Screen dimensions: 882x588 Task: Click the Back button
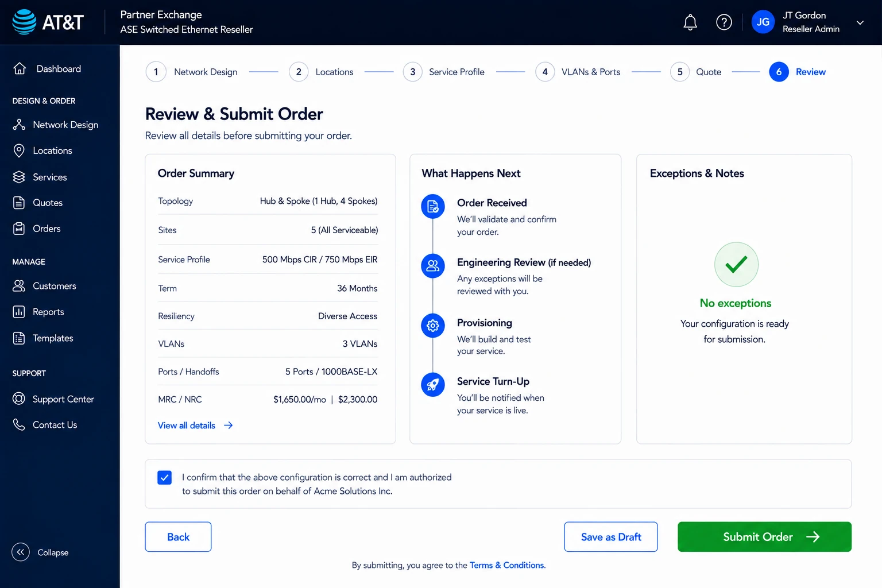[x=178, y=537]
